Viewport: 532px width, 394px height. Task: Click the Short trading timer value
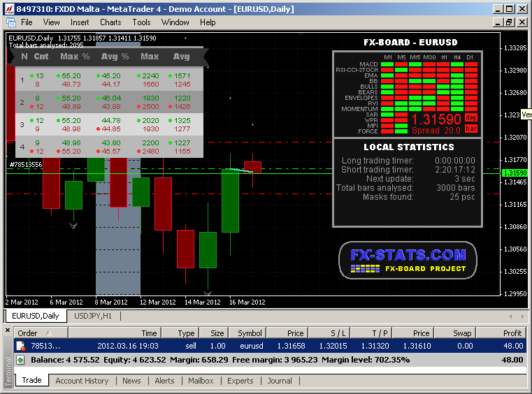(x=455, y=170)
